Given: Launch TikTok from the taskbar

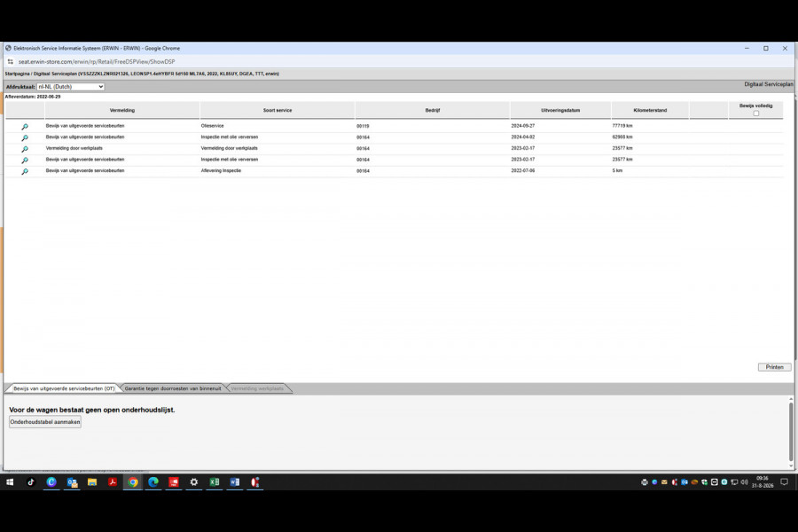Looking at the screenshot, I should coord(30,481).
